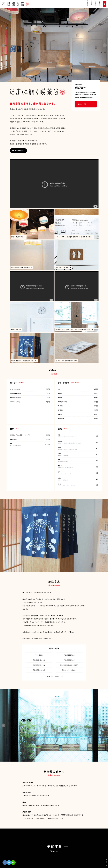Click the 質問のお手本 box title

54,648
